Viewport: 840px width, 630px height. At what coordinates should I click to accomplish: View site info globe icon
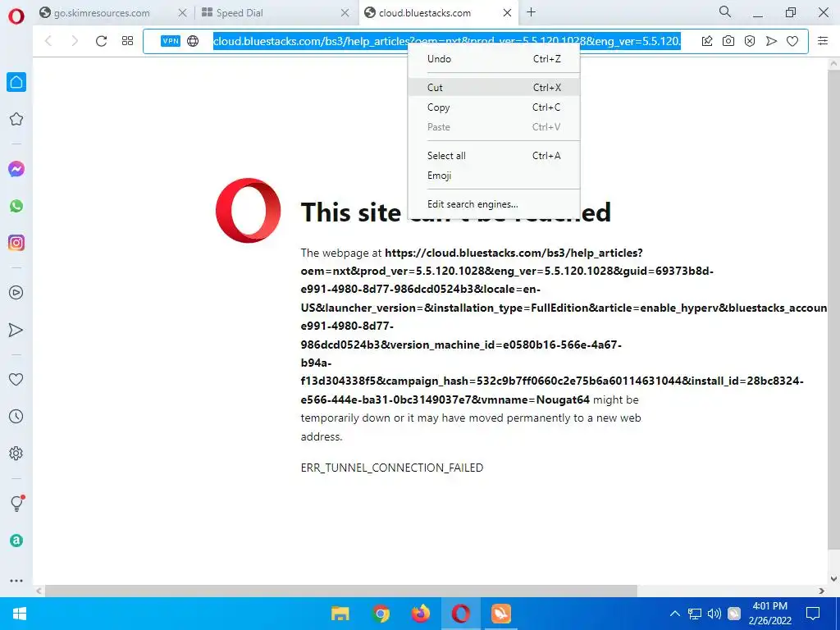click(x=193, y=41)
